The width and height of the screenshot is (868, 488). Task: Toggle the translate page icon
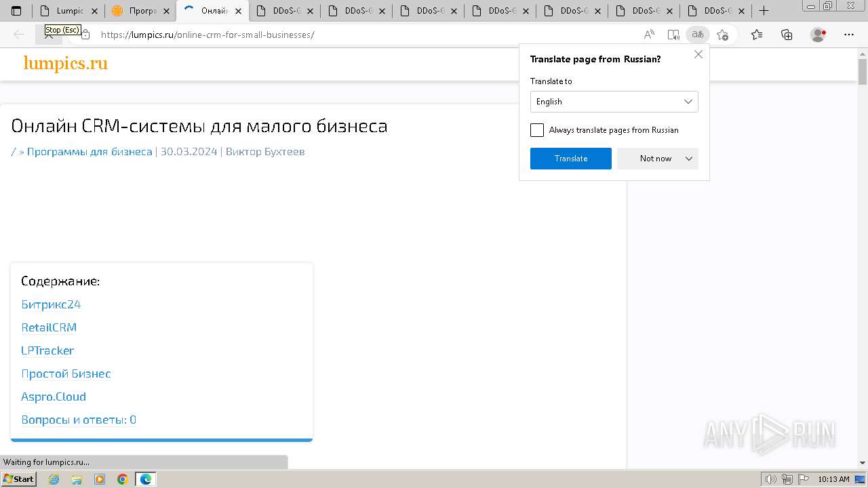[x=698, y=35]
